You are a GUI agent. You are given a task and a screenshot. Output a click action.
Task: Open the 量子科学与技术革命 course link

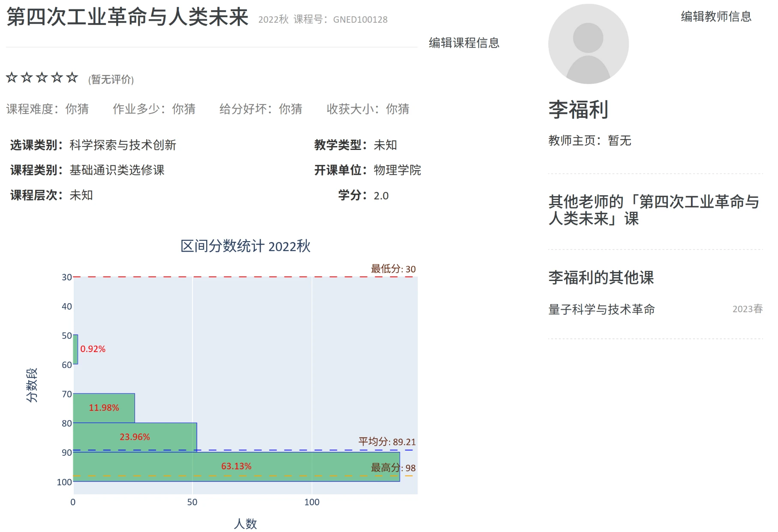point(601,309)
